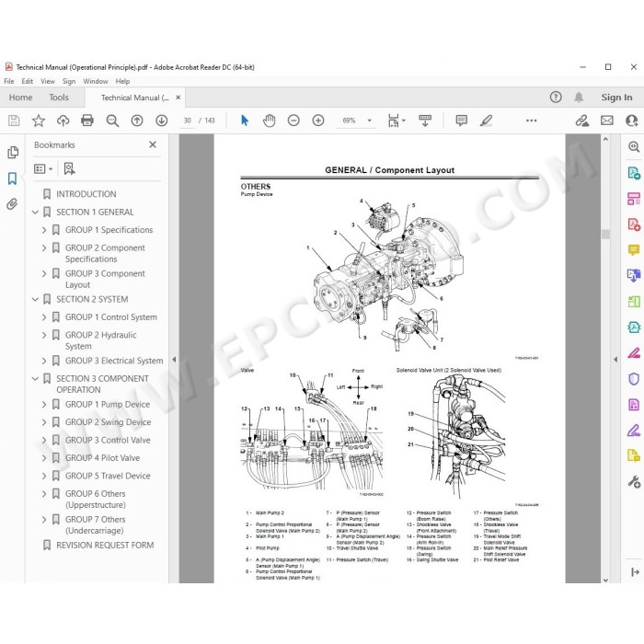Open Protect shield tool

pos(634,379)
